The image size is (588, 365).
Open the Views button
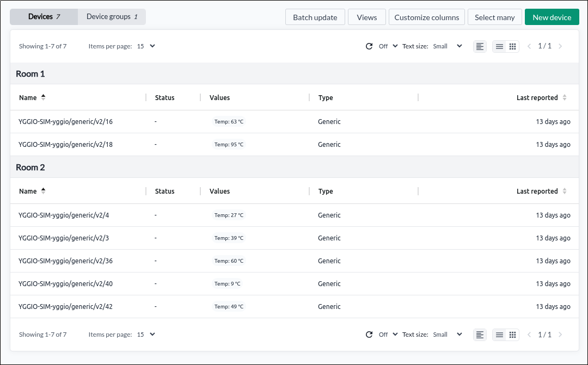tap(367, 17)
